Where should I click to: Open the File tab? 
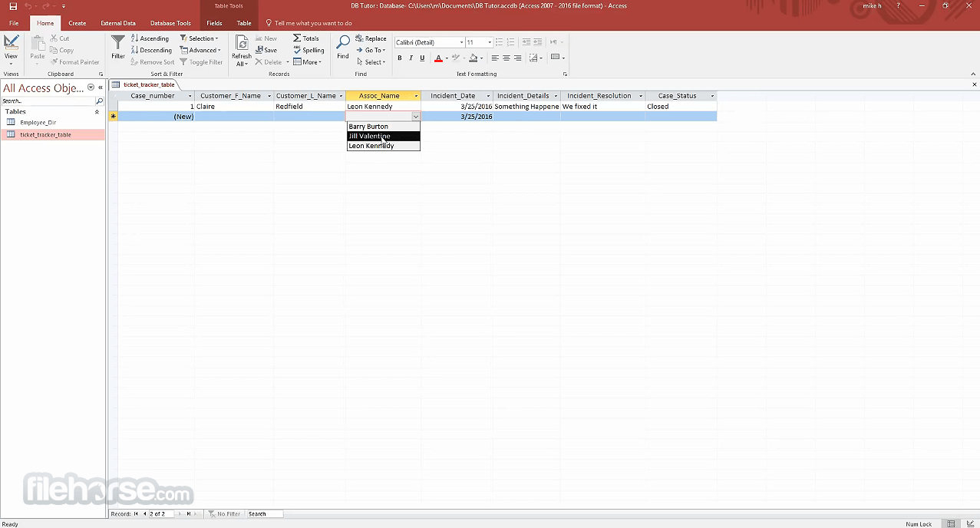(x=14, y=23)
